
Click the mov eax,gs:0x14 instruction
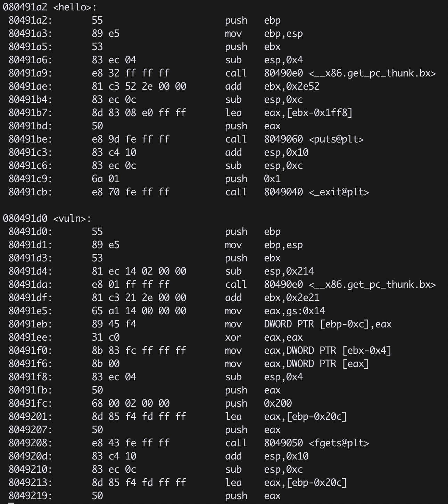click(275, 311)
